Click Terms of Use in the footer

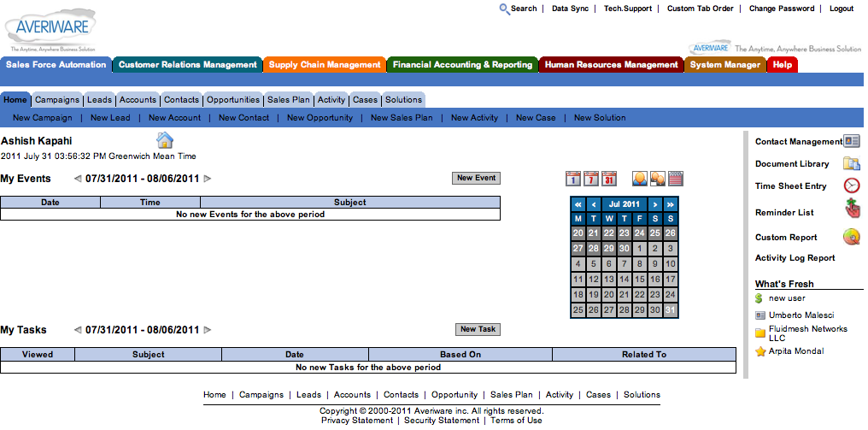tap(516, 420)
